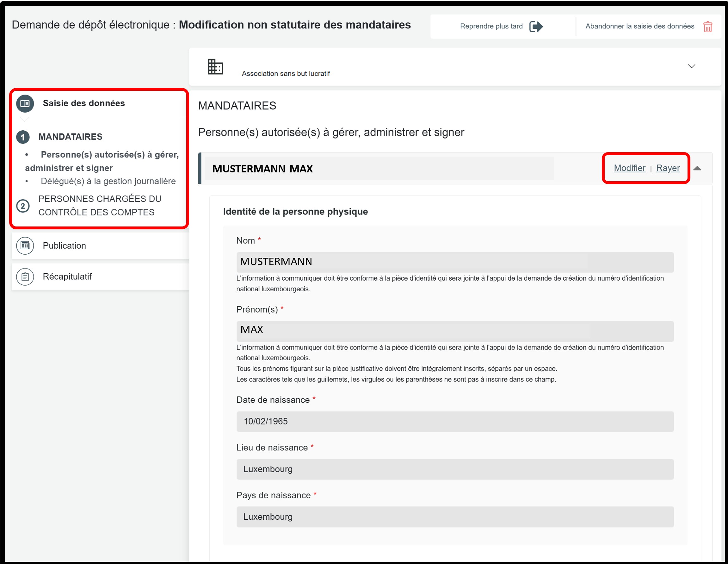
Task: Click the Saisie des données book icon
Action: pos(25,103)
